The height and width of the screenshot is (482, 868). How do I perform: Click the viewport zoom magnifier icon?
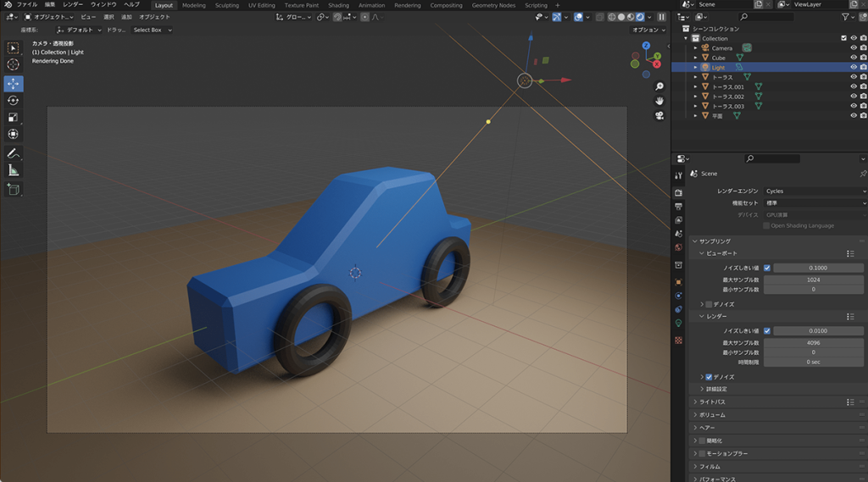click(659, 86)
